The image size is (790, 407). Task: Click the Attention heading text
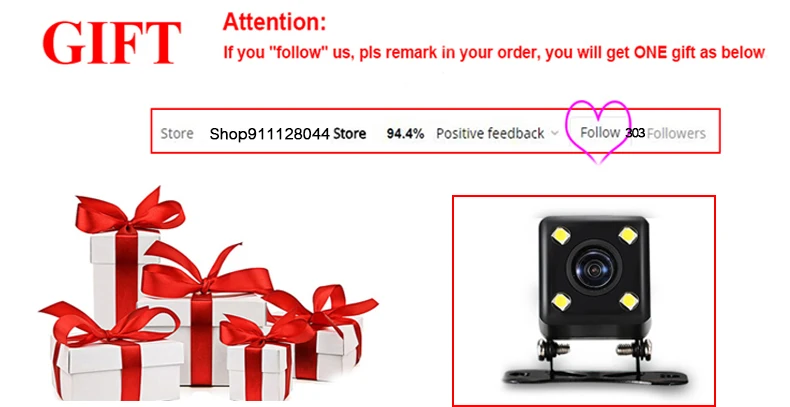275,22
